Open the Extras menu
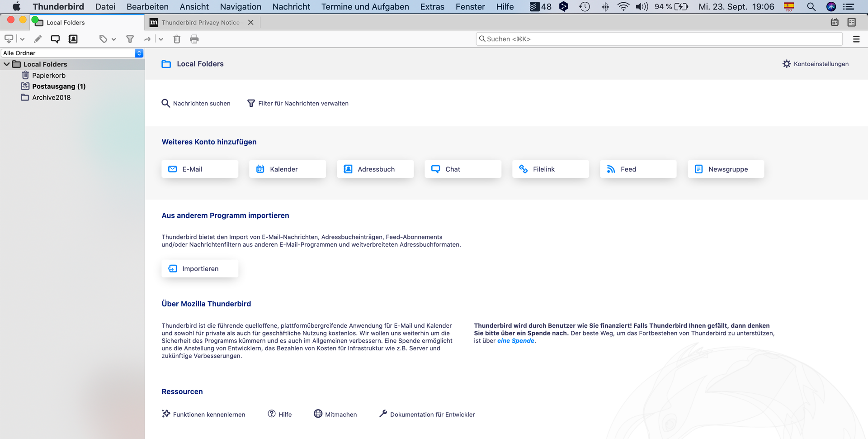The image size is (868, 439). 432,7
